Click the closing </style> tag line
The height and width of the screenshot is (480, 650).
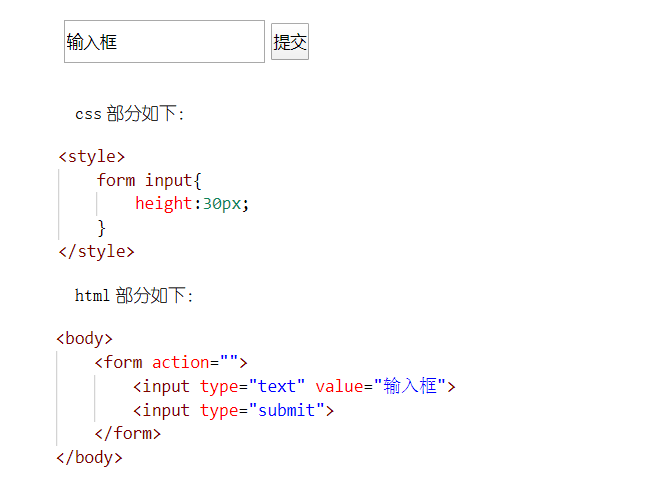pos(97,252)
